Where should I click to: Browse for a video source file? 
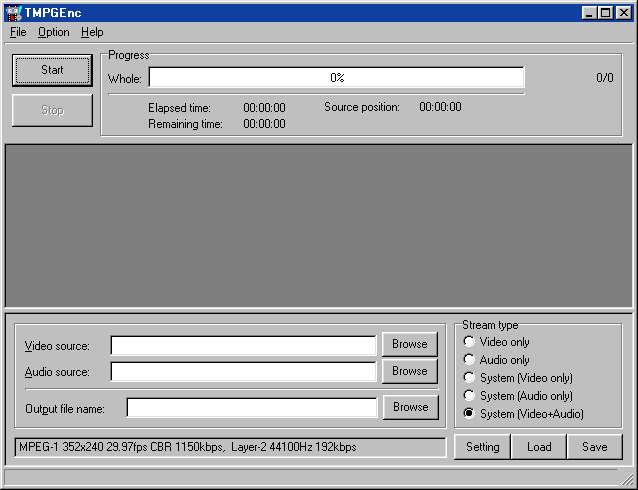pyautogui.click(x=409, y=344)
